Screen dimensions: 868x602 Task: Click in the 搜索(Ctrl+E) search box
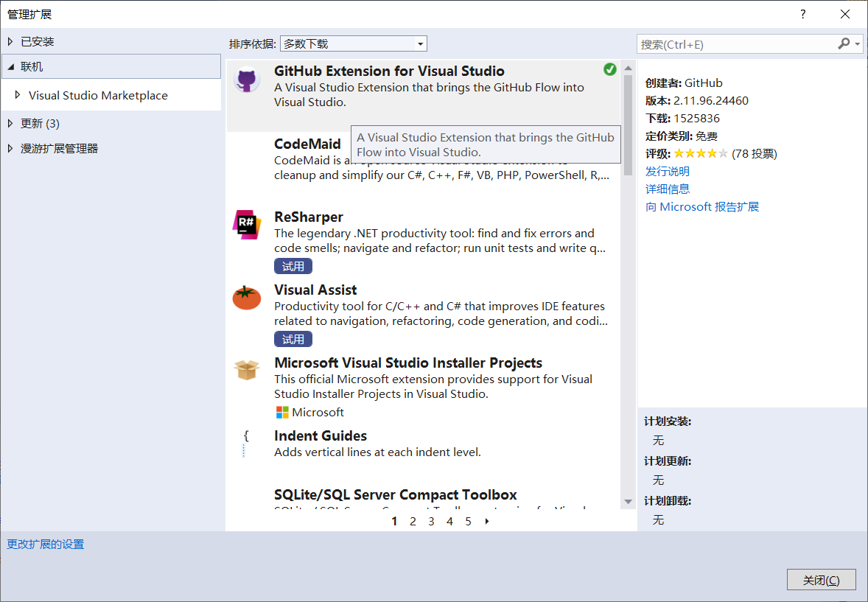[x=736, y=44]
